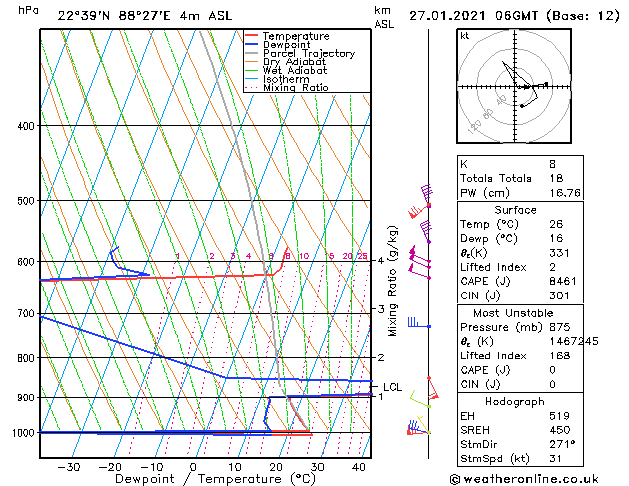Image resolution: width=629 pixels, height=486 pixels.
Task: Click the CAPE (J) value 8461
Action: pyautogui.click(x=563, y=281)
